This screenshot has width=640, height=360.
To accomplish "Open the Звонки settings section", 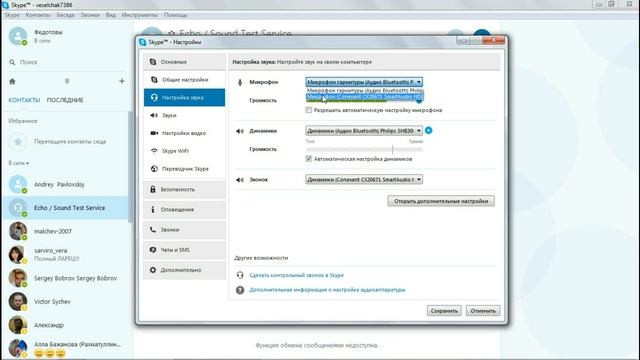I will point(184,230).
